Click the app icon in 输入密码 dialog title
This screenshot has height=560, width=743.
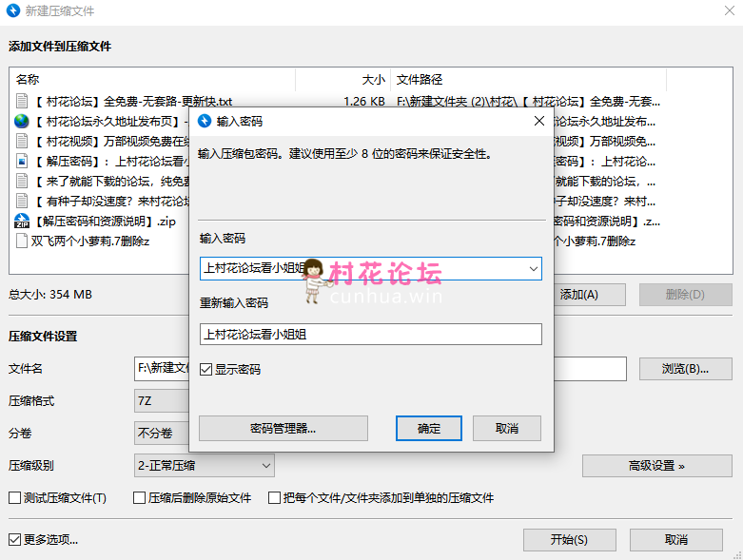(204, 121)
